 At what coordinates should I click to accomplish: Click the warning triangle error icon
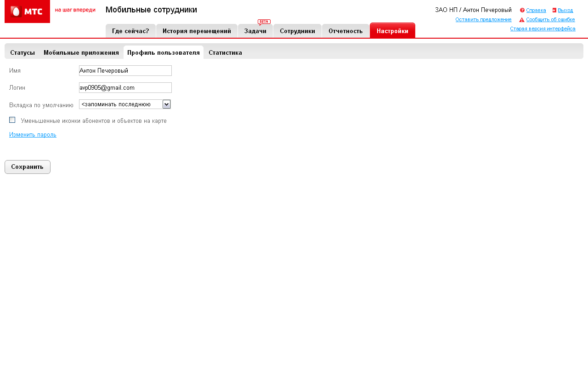coord(522,20)
